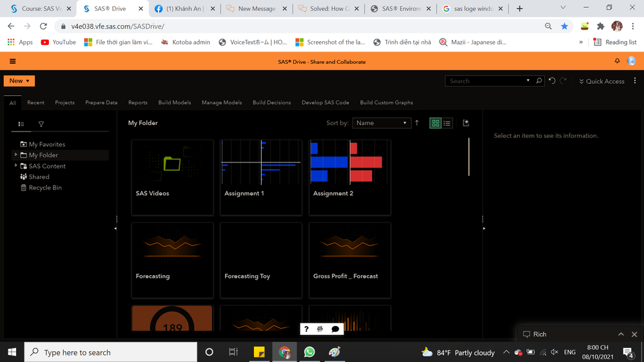Select the All tab
The height and width of the screenshot is (362, 644).
(13, 103)
